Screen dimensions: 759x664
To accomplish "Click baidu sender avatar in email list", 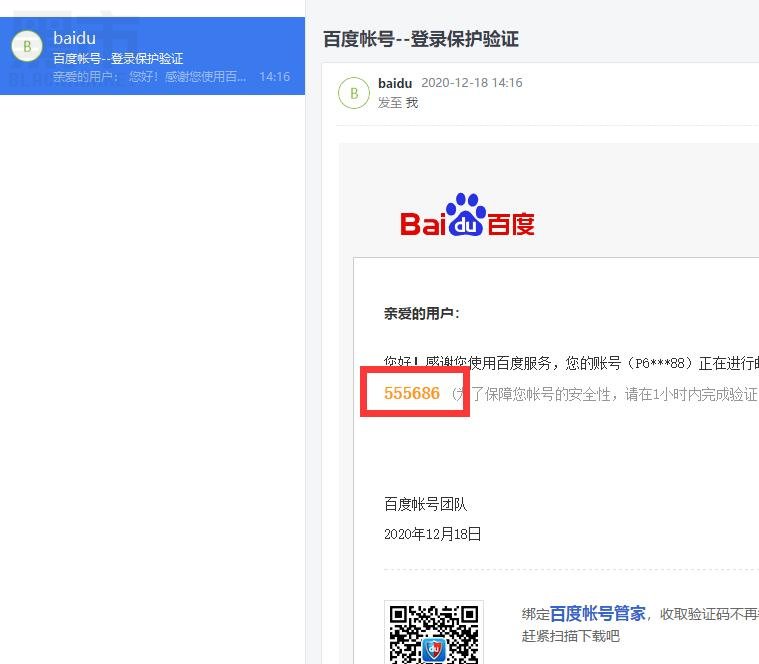I will click(27, 46).
